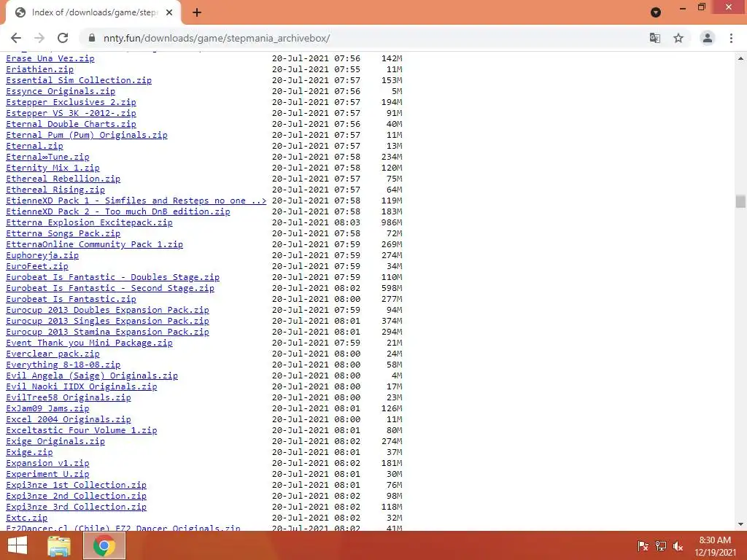Click Eternal Pum (Pum) Originals.zip
Screen dimensions: 747x560
coord(87,135)
